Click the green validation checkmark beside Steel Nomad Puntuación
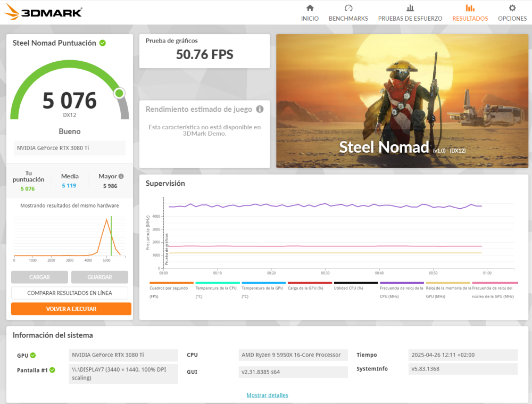The height and width of the screenshot is (404, 532). (103, 43)
